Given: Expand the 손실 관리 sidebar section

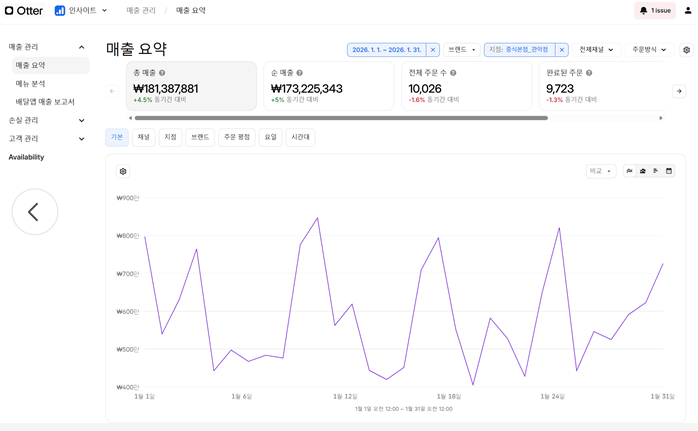Looking at the screenshot, I should [x=46, y=120].
